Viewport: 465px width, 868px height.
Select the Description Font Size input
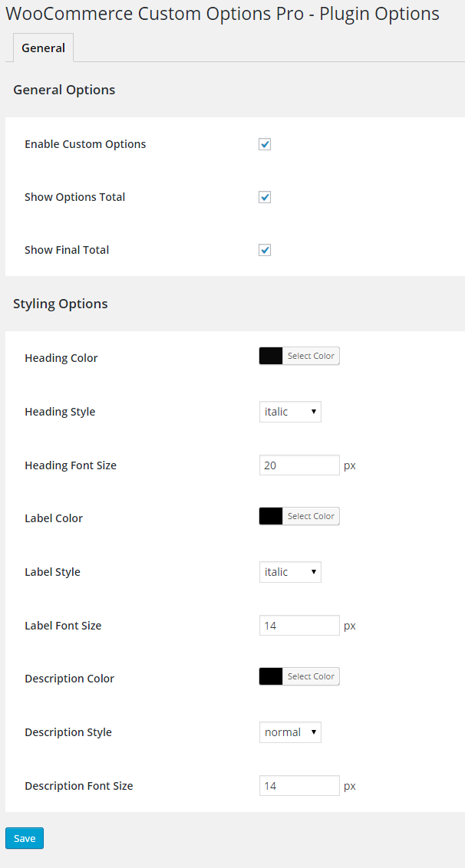click(299, 786)
